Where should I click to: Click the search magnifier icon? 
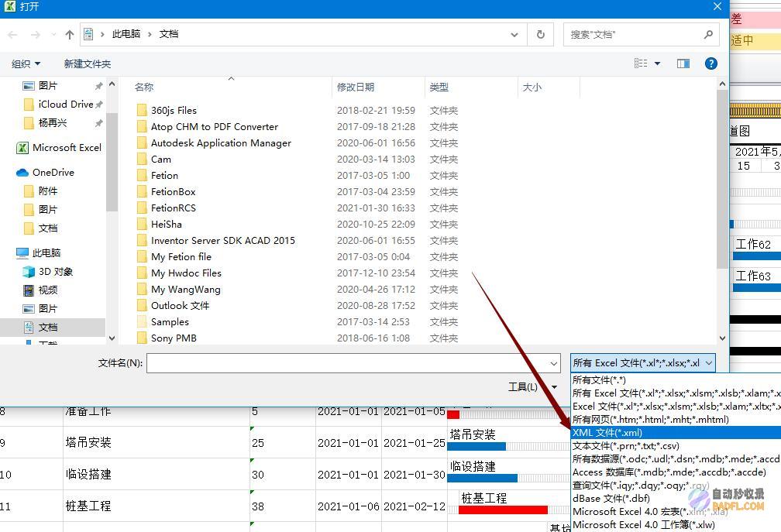coord(708,34)
